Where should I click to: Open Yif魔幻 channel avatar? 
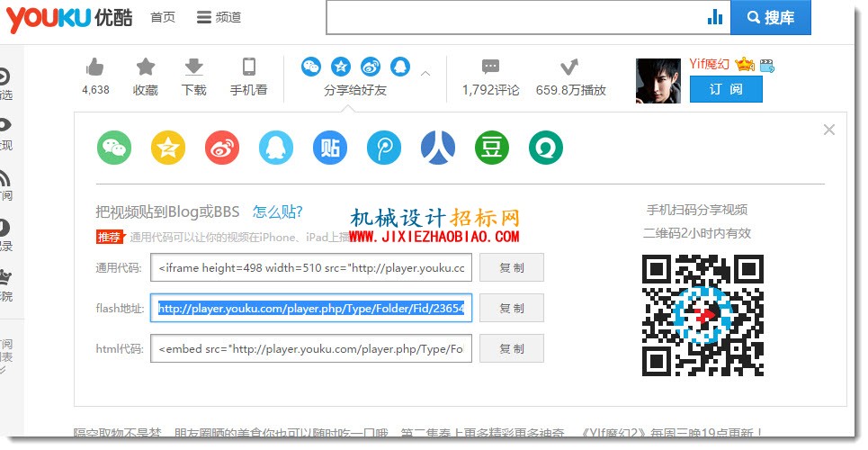(658, 81)
